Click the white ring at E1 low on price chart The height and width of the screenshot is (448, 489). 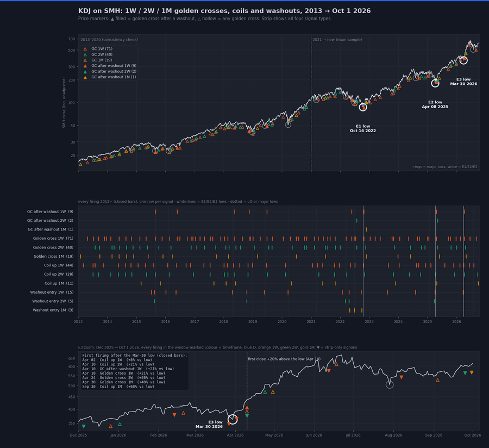363,107
